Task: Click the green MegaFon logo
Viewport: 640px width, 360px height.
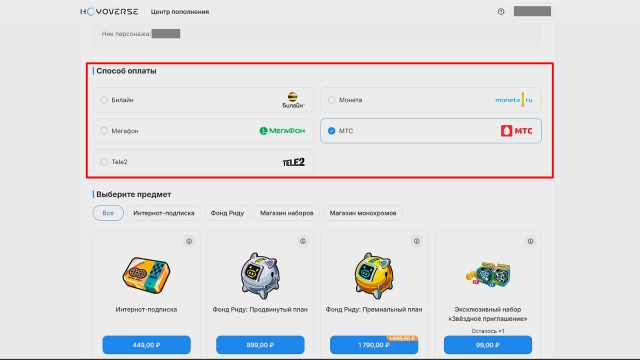Action: click(x=282, y=131)
